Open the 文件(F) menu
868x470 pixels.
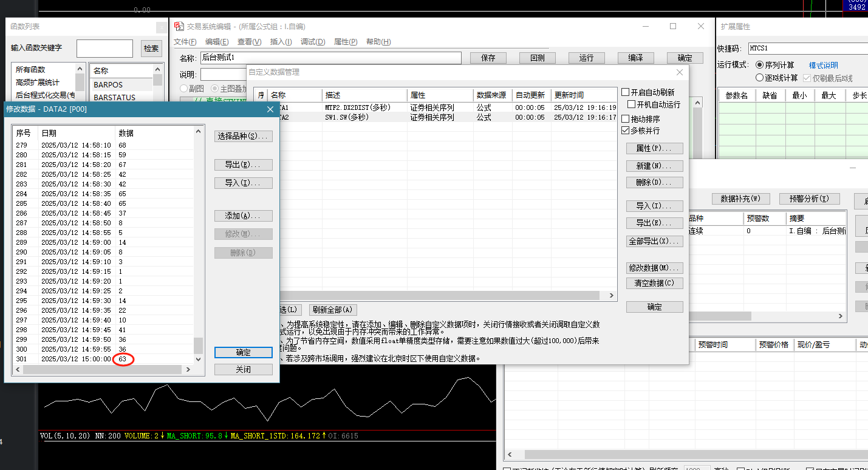coord(185,42)
